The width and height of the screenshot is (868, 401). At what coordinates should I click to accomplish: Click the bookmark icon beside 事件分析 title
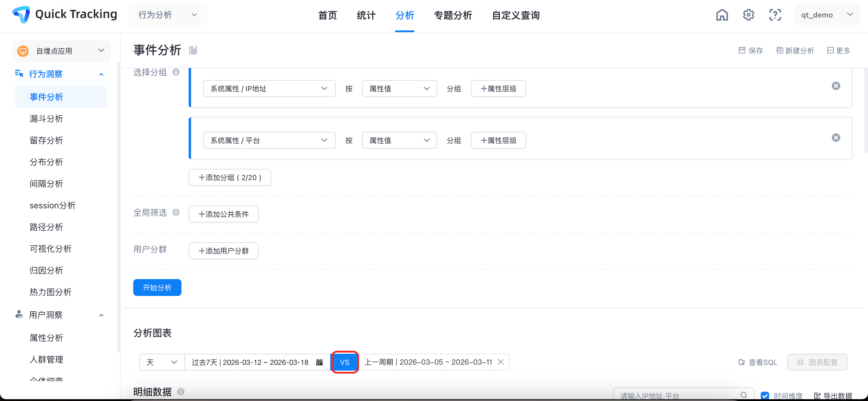pos(193,50)
